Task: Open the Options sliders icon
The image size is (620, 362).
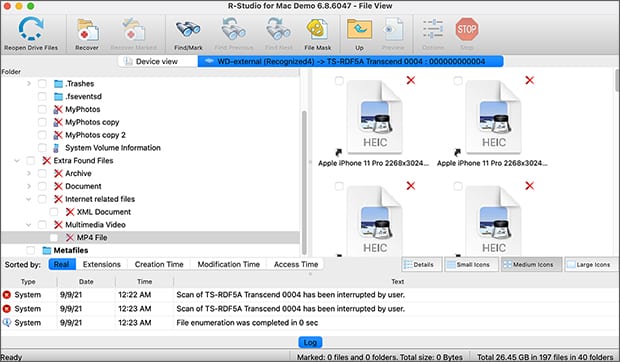Action: point(433,29)
